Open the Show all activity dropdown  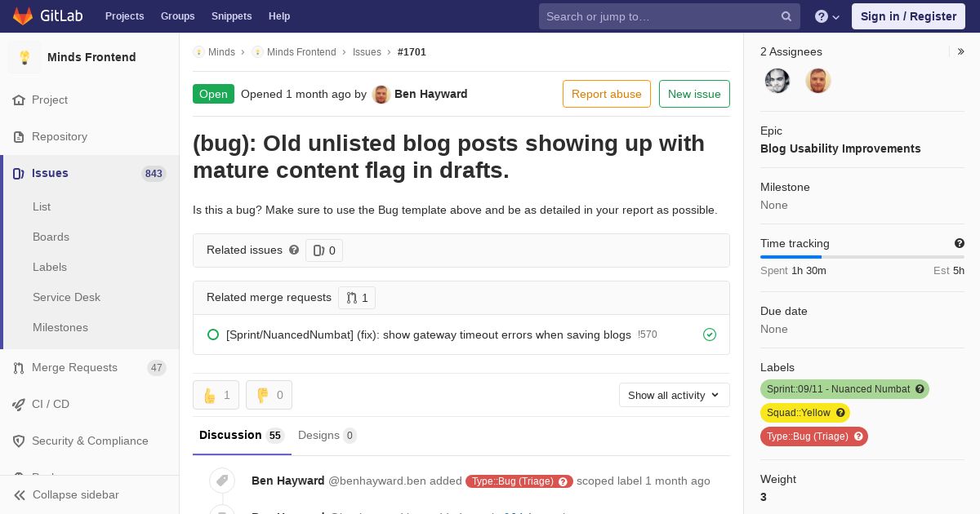pyautogui.click(x=675, y=395)
